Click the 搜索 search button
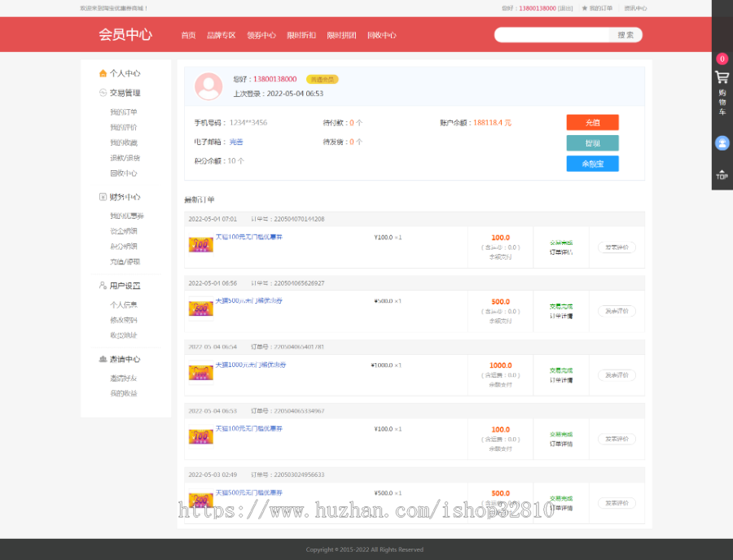The height and width of the screenshot is (560, 733). point(625,35)
